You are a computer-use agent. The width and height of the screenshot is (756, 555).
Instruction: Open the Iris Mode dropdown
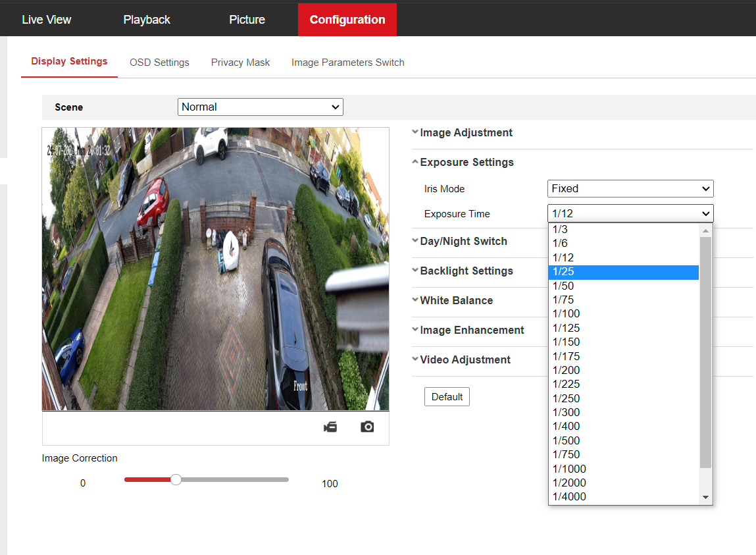(x=630, y=189)
